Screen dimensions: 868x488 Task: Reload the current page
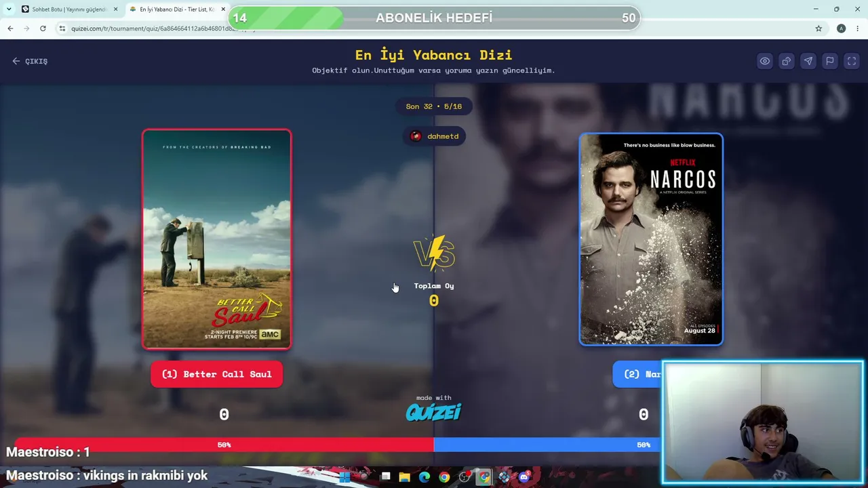tap(43, 28)
